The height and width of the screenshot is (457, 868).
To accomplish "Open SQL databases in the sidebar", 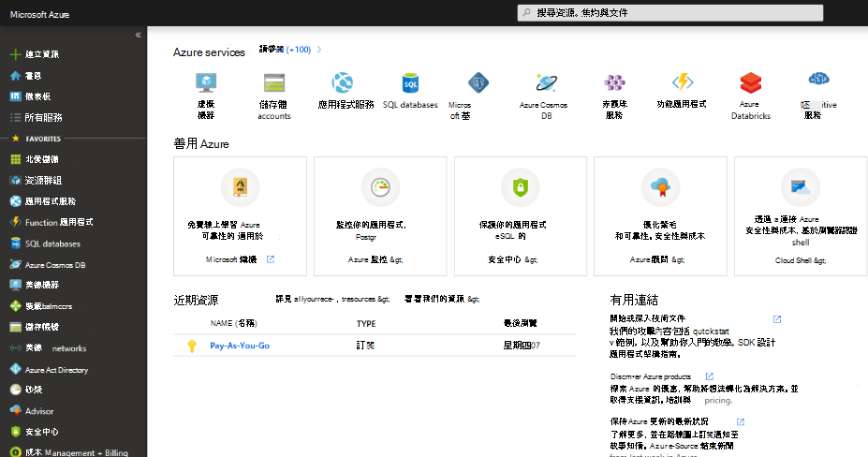I will click(x=52, y=243).
